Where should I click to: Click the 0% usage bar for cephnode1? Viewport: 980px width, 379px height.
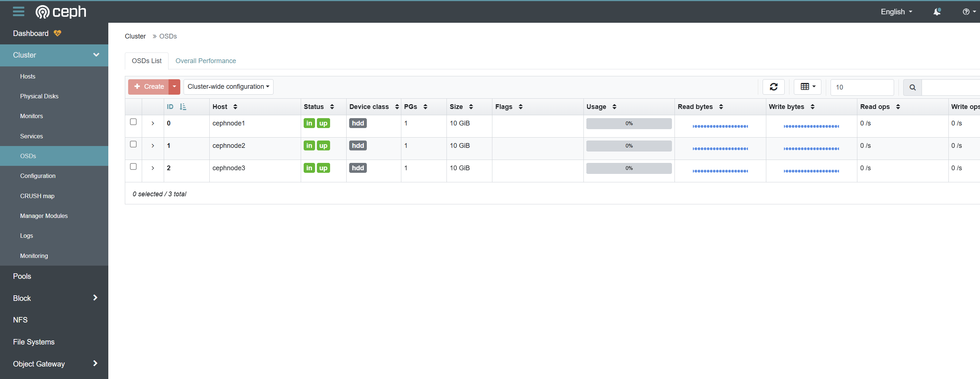629,124
